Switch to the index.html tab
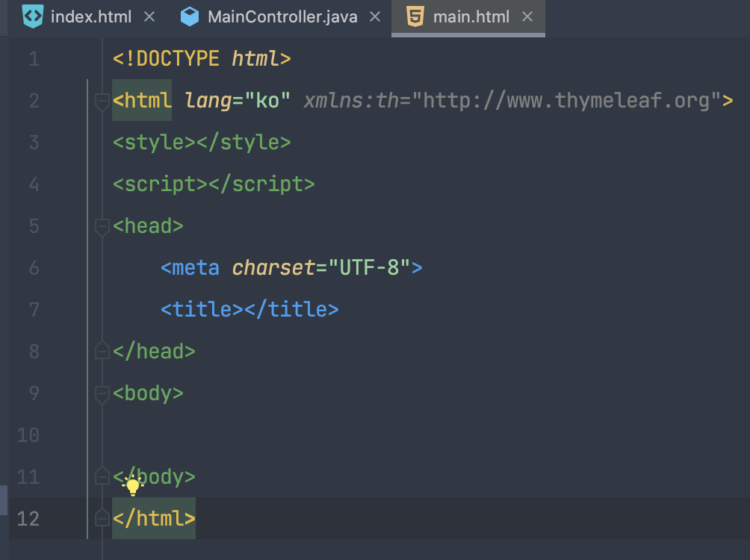Screen dimensions: 750x560 [x=90, y=17]
